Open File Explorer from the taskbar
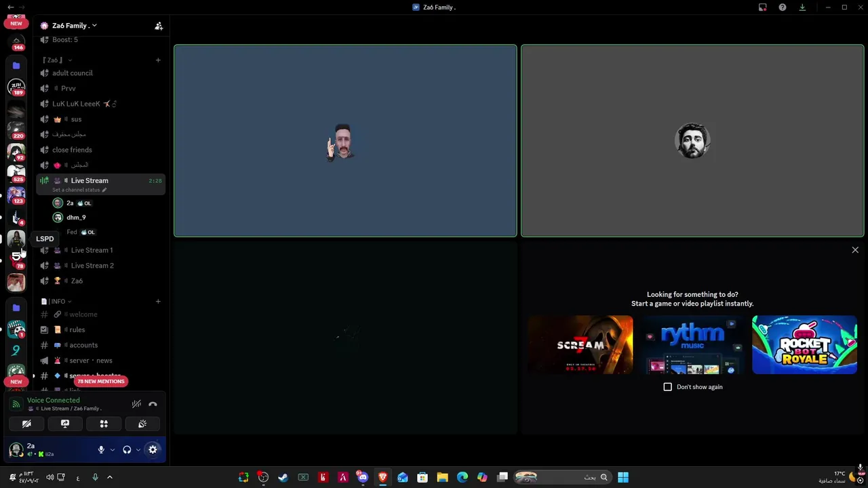Image resolution: width=868 pixels, height=488 pixels. click(x=442, y=477)
